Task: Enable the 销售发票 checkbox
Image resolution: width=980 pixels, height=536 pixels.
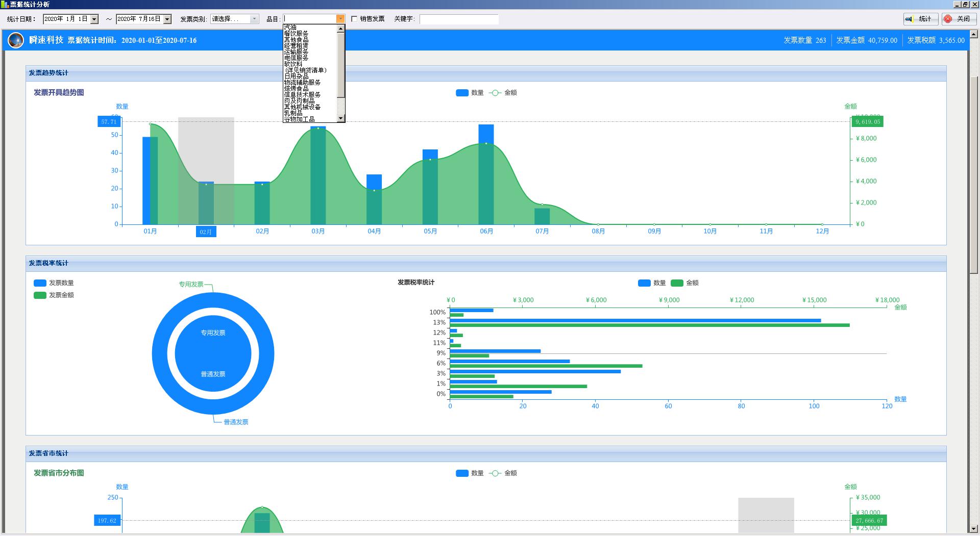Action: pos(354,19)
